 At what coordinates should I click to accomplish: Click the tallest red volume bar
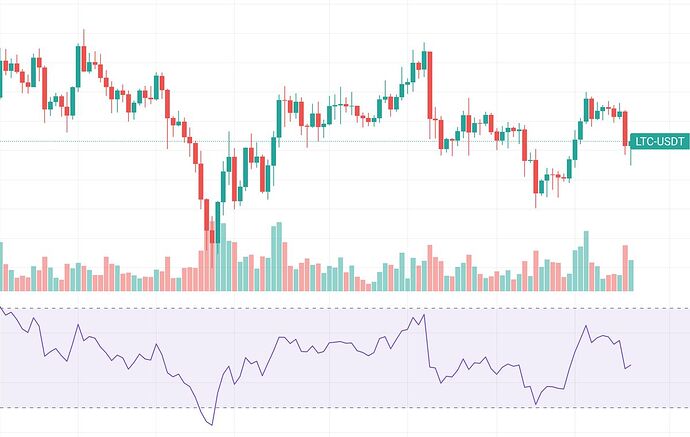(x=208, y=253)
